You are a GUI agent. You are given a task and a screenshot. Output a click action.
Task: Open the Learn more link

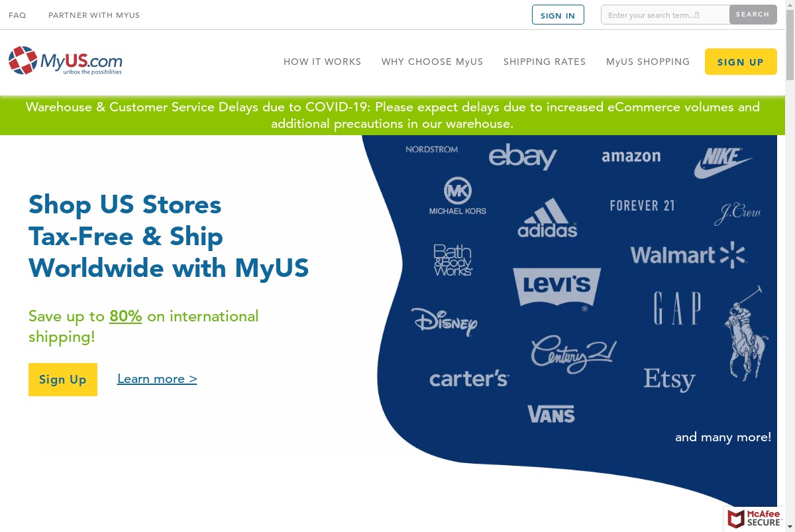point(157,379)
